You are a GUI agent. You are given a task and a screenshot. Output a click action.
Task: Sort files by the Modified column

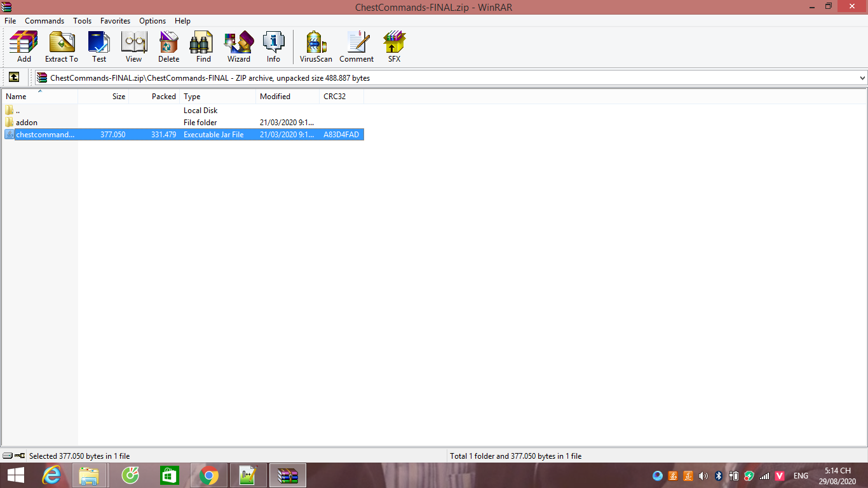coord(288,97)
